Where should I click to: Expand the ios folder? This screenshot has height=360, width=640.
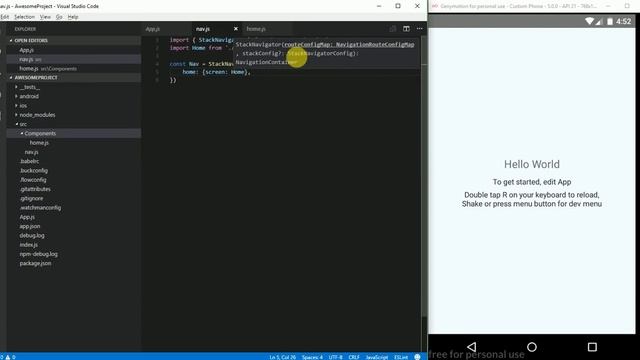23,106
